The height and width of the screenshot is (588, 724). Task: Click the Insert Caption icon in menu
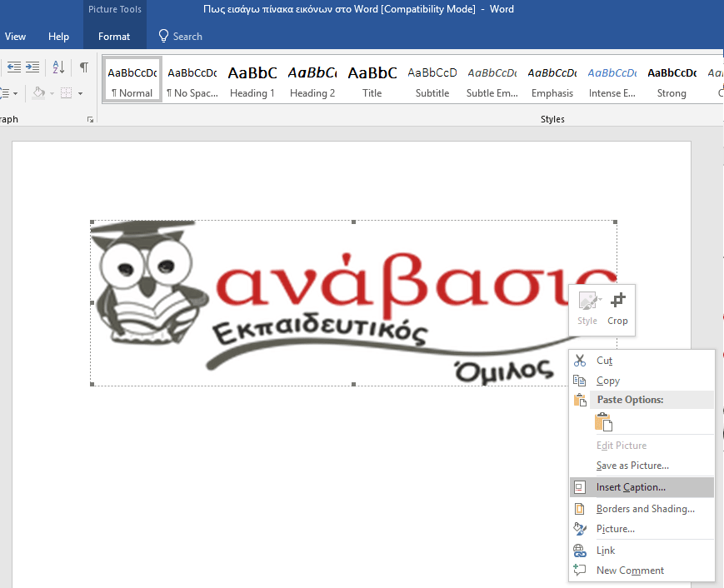(580, 487)
